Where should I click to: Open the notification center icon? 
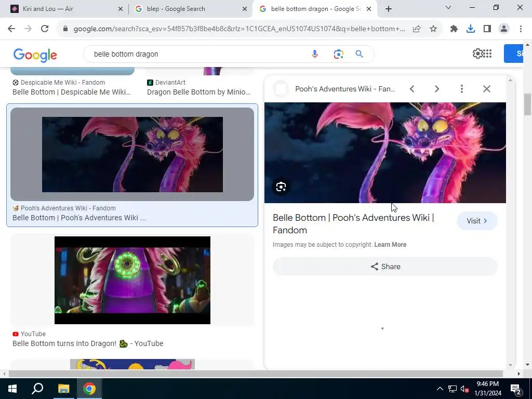(x=516, y=389)
